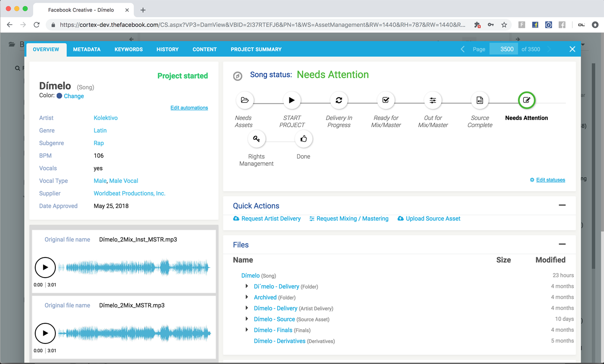Screen dimensions: 604x364
Task: Click gear icon next to Edit statuses
Action: [x=532, y=180]
